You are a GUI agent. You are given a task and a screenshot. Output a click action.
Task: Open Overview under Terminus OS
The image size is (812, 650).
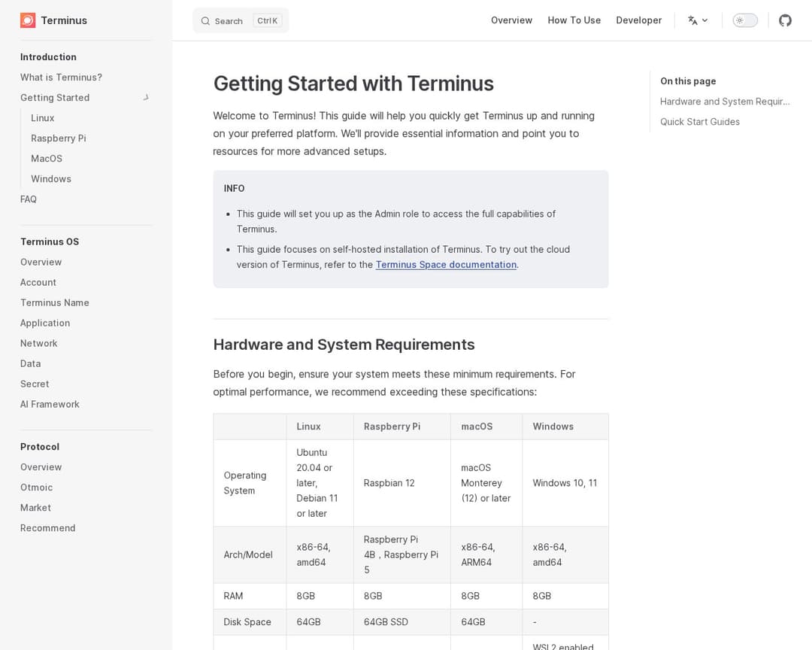pyautogui.click(x=41, y=263)
